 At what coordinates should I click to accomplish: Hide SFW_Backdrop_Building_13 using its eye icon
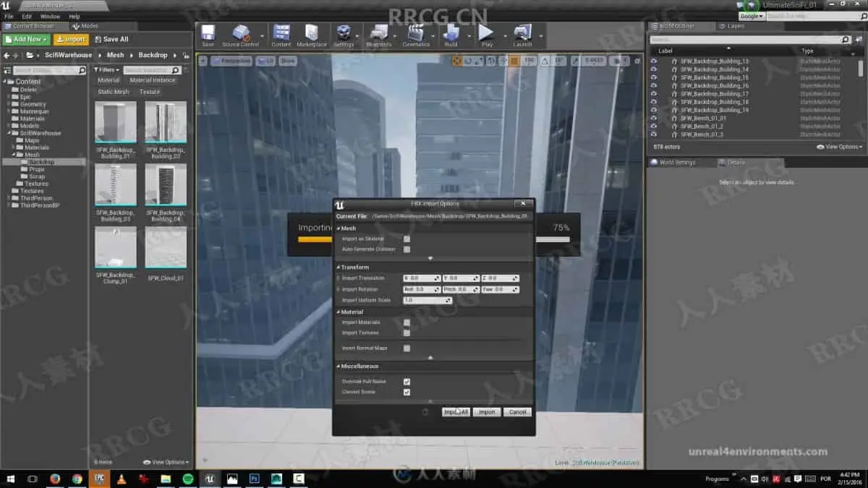[654, 61]
